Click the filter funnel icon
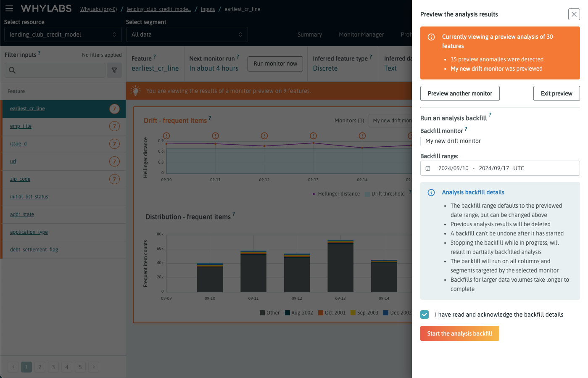The width and height of the screenshot is (588, 378). (114, 70)
